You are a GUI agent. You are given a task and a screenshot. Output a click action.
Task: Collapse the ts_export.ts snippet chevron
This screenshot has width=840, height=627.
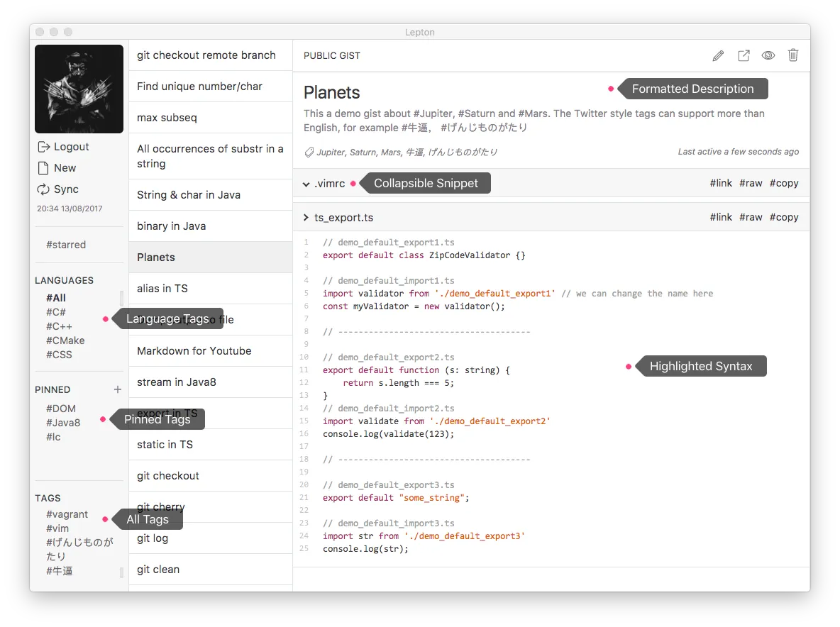pyautogui.click(x=306, y=217)
